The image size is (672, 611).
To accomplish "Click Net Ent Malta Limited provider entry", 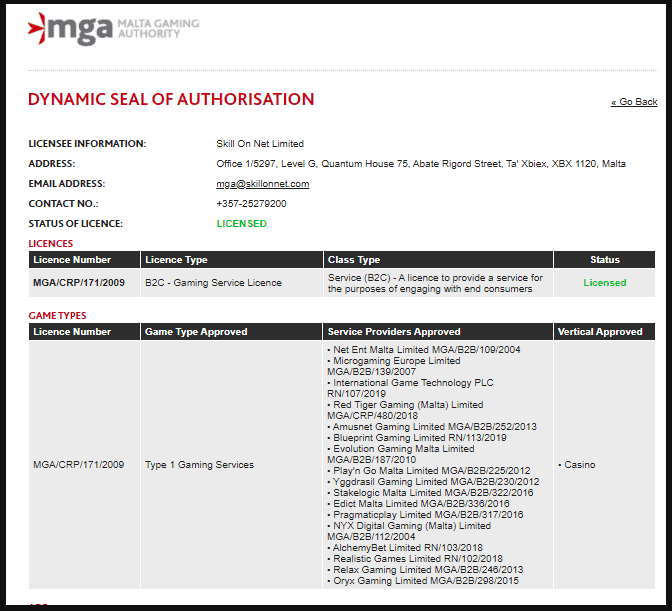I will click(424, 350).
